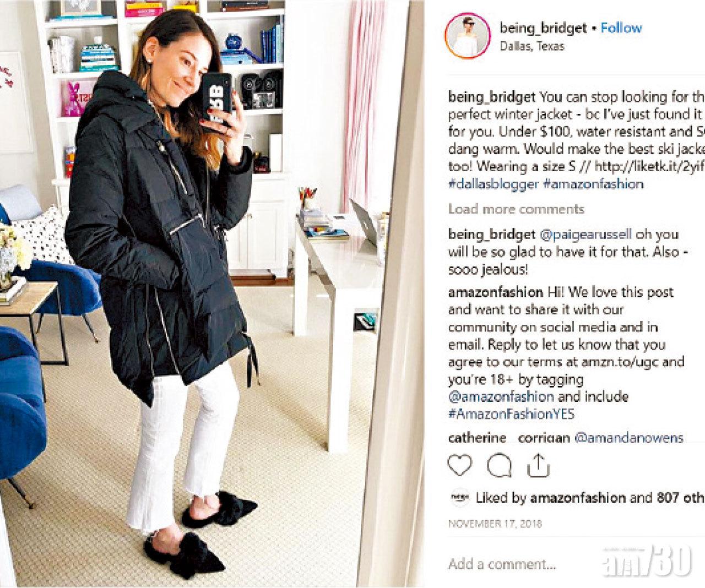Follow being_bridget account
The width and height of the screenshot is (705, 588).
[x=621, y=28]
